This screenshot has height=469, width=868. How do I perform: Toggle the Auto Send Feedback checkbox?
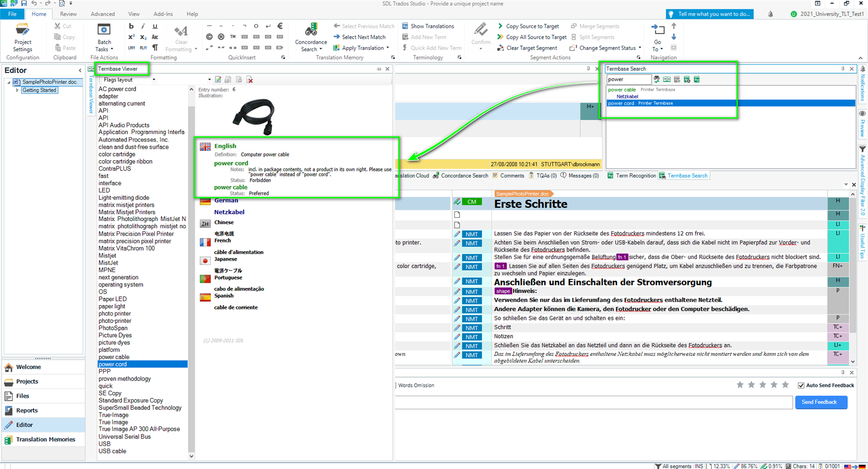(x=801, y=385)
